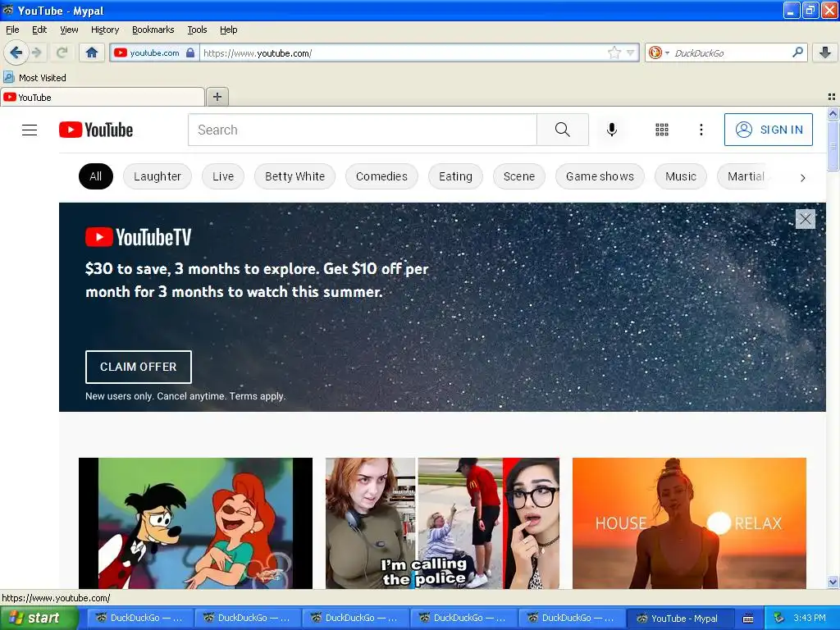Select the Live filter chip
The image size is (840, 630).
click(223, 176)
